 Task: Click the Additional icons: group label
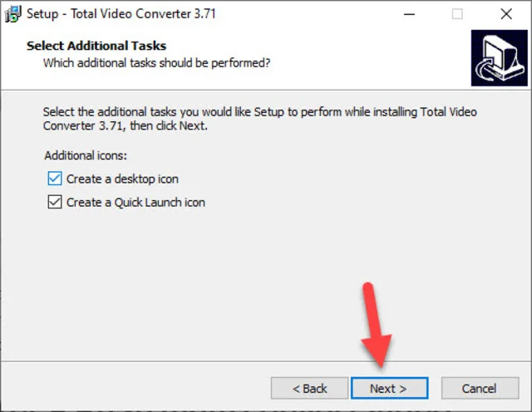pos(86,155)
